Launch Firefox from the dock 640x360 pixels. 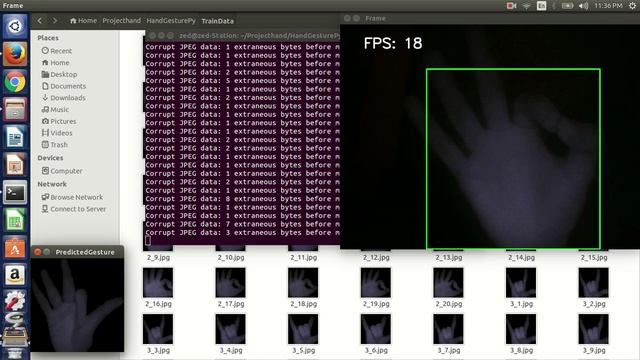pos(15,54)
